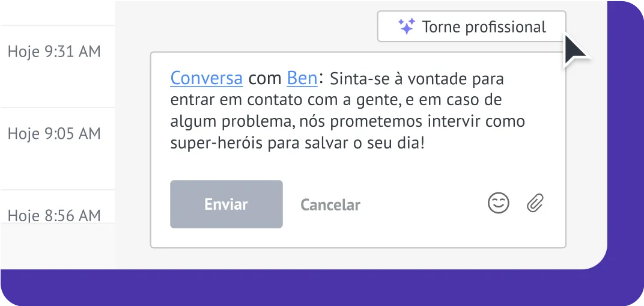Attach a file with the paperclip icon
This screenshot has height=306, width=644.
click(x=535, y=204)
